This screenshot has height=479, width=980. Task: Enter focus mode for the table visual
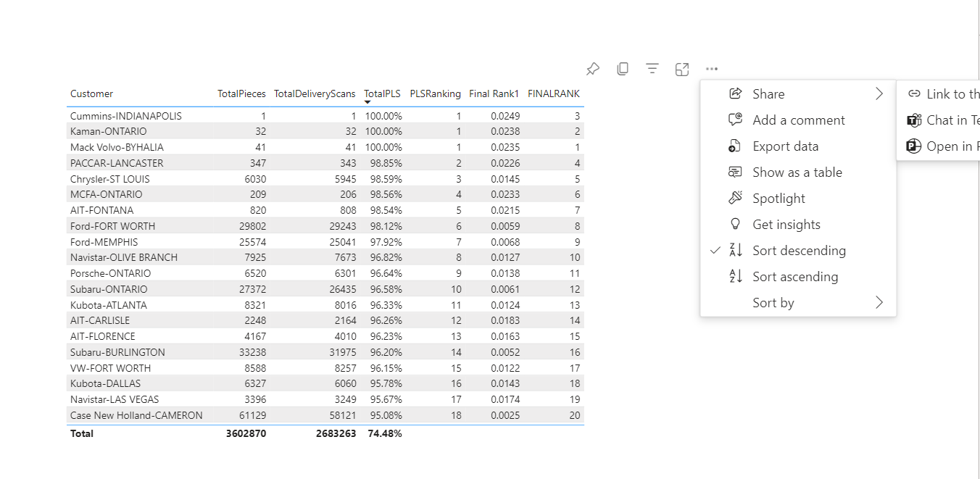coord(681,69)
